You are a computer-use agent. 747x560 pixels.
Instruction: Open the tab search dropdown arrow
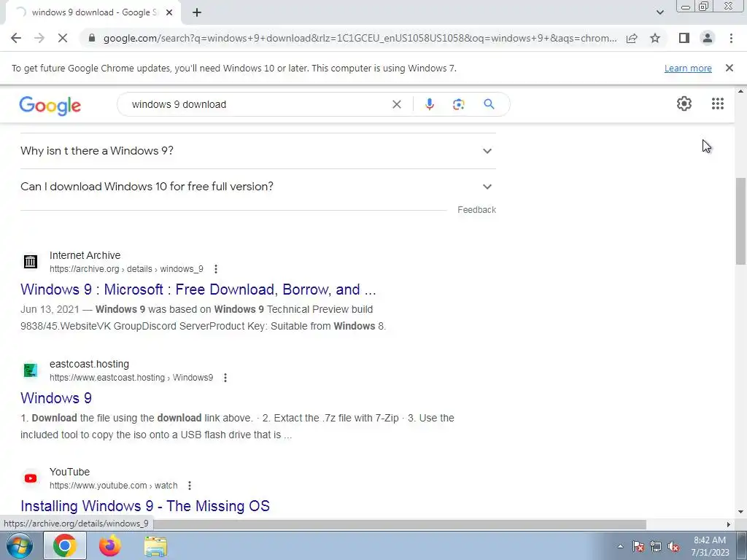click(x=659, y=12)
